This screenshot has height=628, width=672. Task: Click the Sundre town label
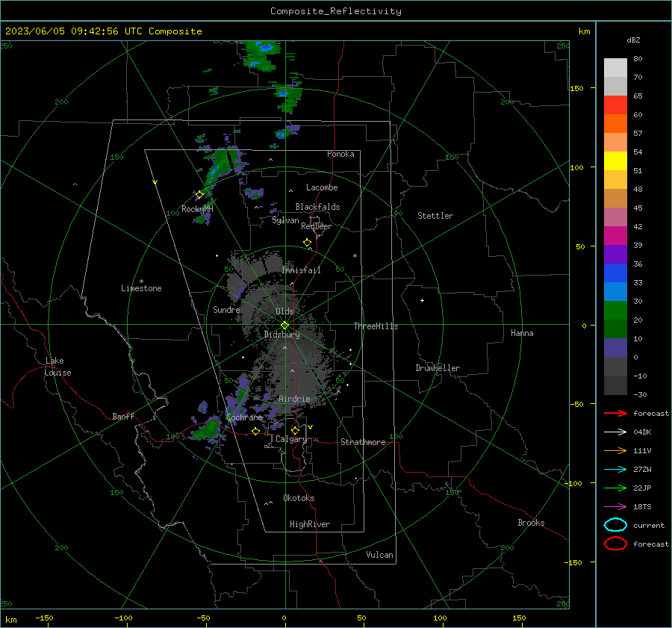[x=226, y=309]
